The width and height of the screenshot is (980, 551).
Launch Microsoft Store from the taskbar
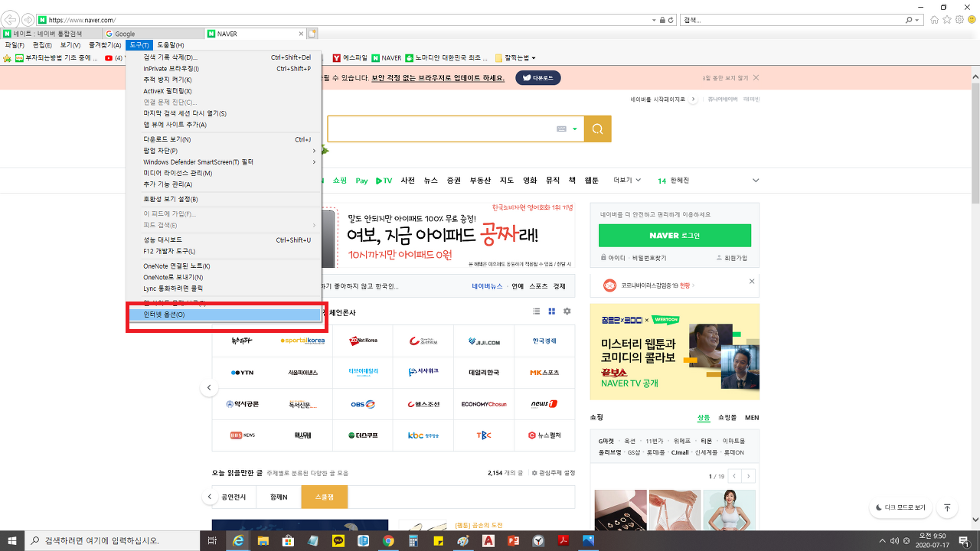tap(289, 540)
